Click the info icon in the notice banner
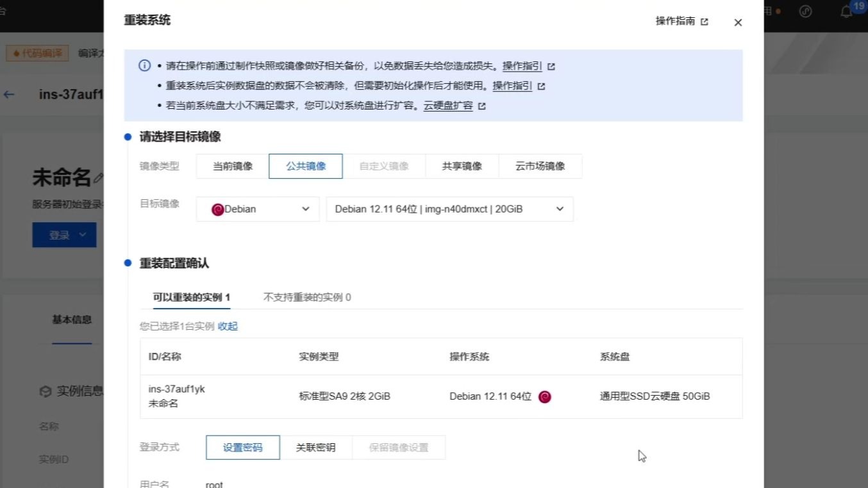Viewport: 868px width, 488px height. click(145, 65)
